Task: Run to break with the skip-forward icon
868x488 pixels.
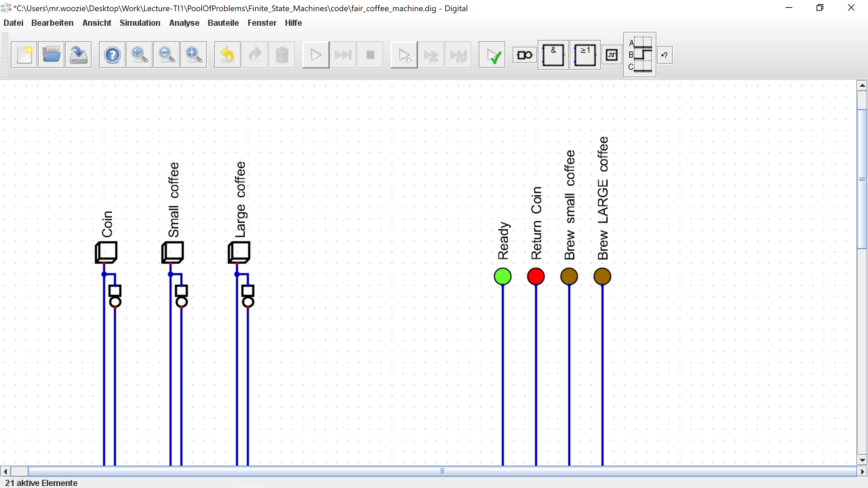Action: 343,55
